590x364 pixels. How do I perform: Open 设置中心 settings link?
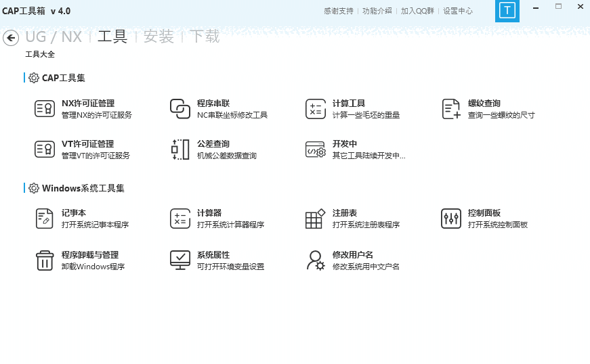458,12
